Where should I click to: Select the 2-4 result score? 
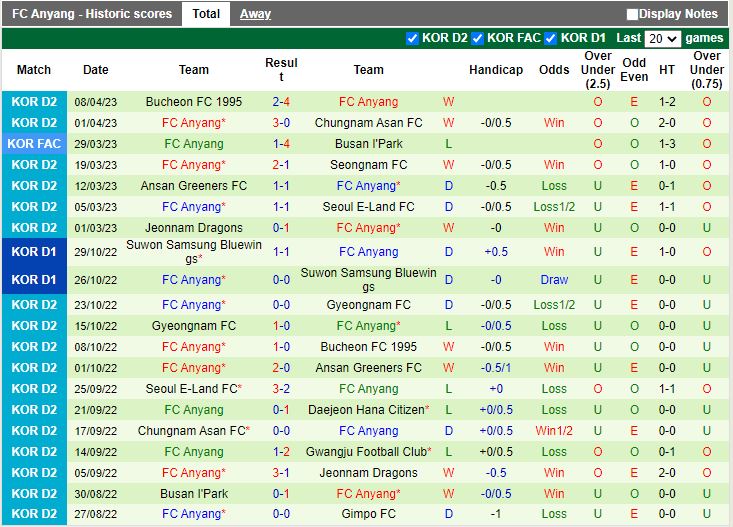point(281,102)
